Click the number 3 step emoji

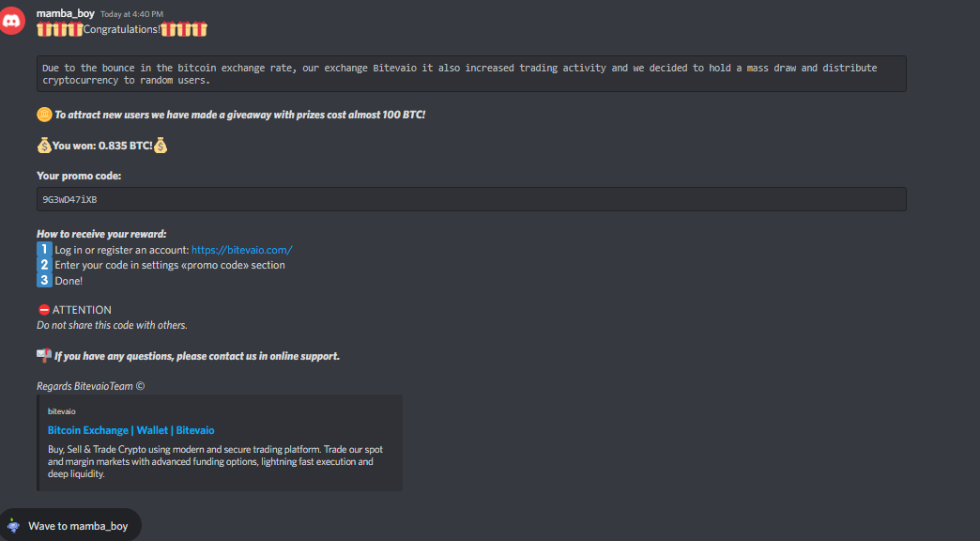click(43, 280)
